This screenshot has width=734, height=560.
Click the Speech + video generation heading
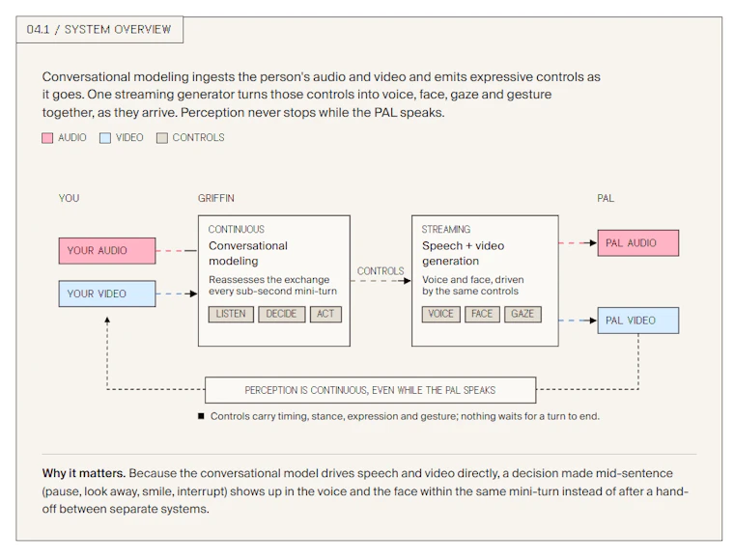click(x=463, y=253)
